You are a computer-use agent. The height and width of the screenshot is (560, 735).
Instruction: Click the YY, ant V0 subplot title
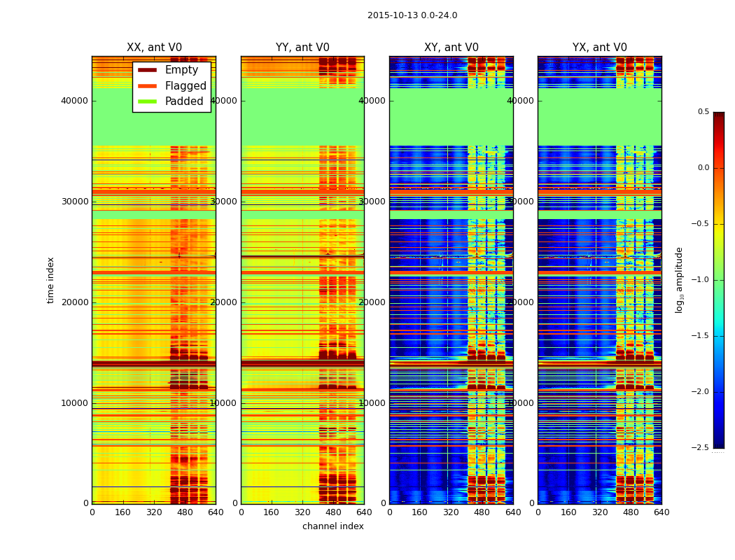[x=302, y=48]
